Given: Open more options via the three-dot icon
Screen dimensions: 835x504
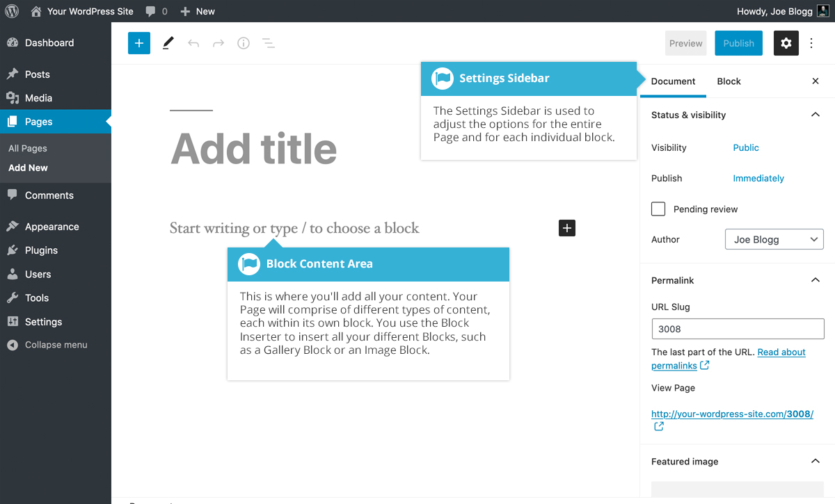Looking at the screenshot, I should click(x=811, y=43).
